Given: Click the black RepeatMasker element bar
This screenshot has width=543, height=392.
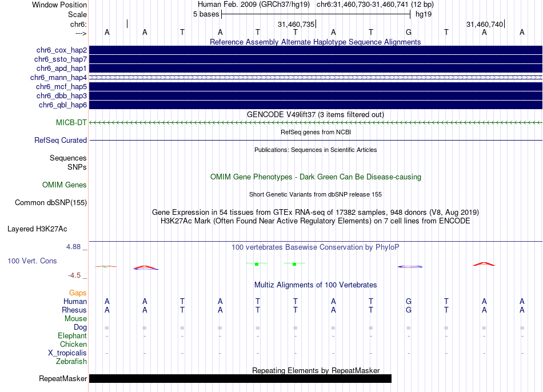Looking at the screenshot, I should pyautogui.click(x=240, y=378).
